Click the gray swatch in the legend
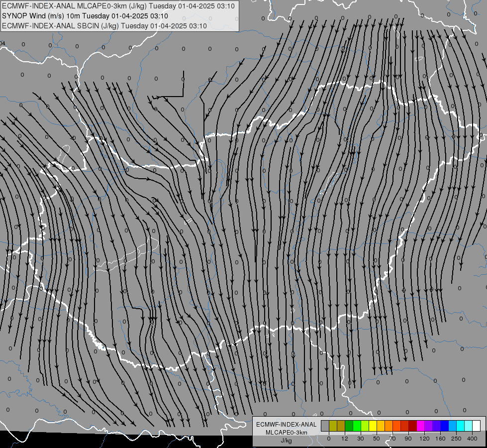The width and height of the screenshot is (487, 448). click(325, 426)
